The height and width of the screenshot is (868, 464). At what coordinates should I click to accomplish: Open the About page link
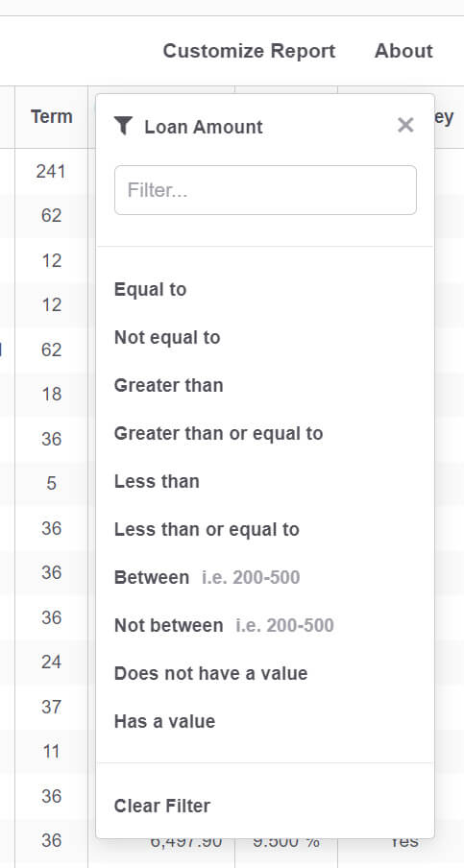coord(403,51)
